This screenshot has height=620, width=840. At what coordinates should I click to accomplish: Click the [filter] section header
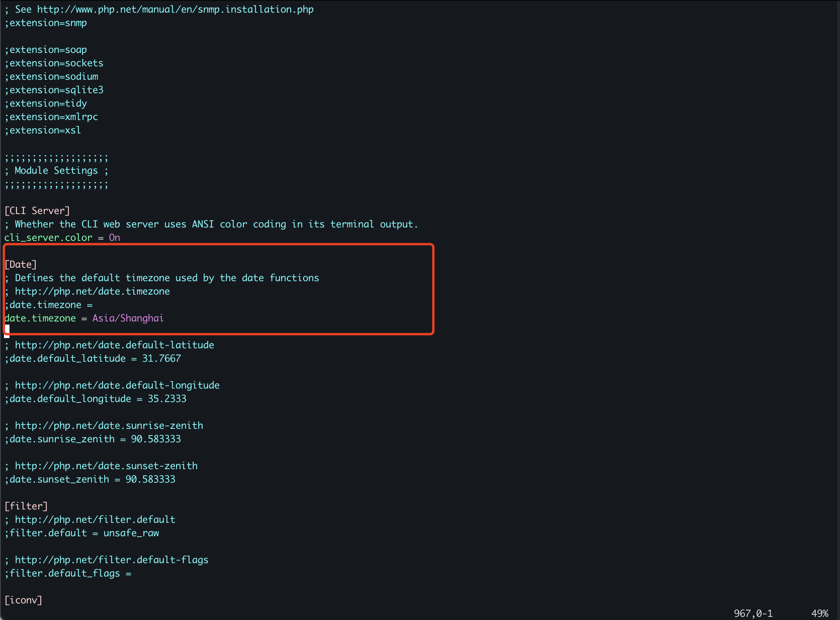pos(26,506)
